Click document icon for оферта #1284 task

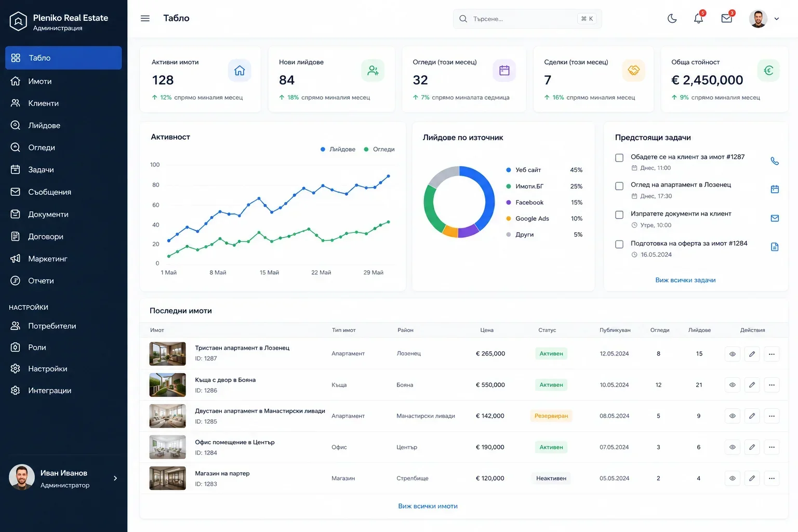coord(775,247)
